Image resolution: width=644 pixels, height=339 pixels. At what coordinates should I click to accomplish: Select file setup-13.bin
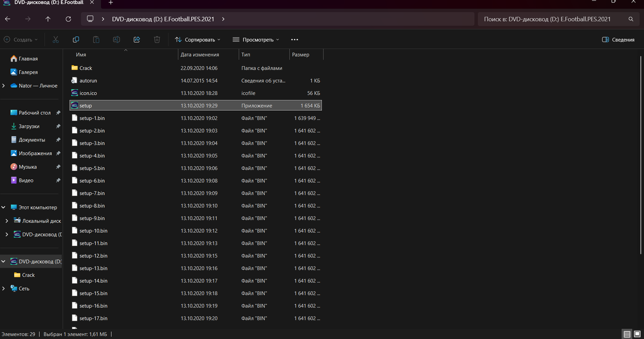point(94,268)
